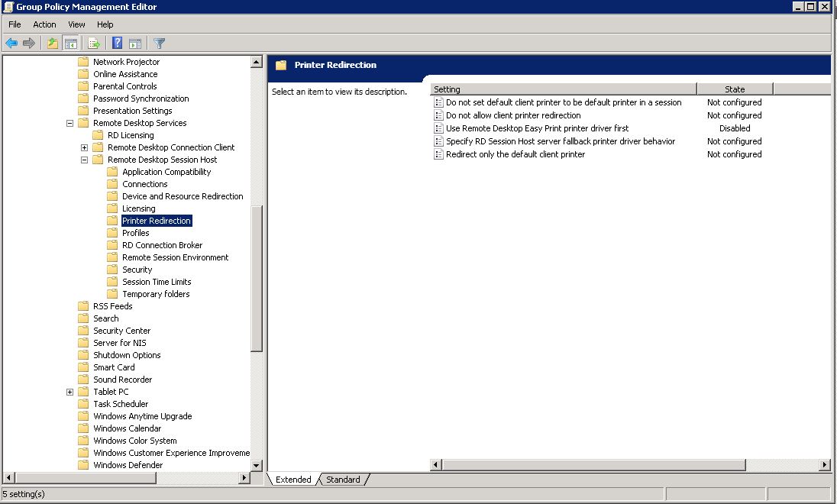Screen dimensions: 837x504
Task: Select RD Connection Broker folder
Action: 162,245
